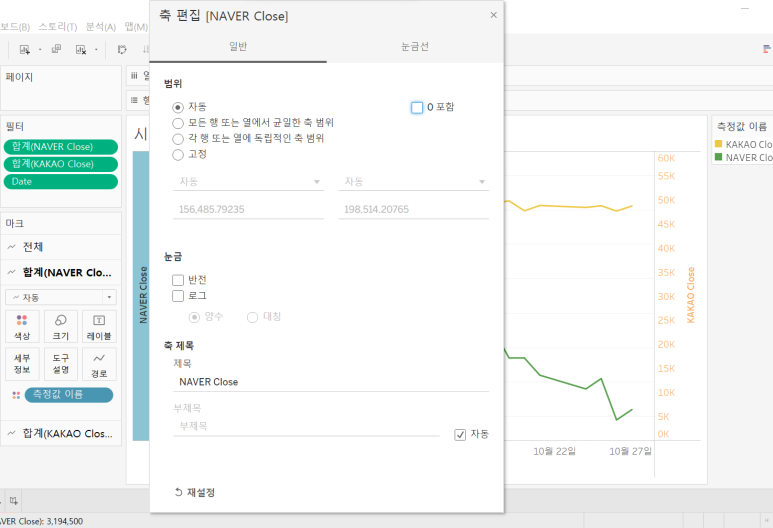Click the 재설정 reset button
The width and height of the screenshot is (773, 528).
[195, 492]
